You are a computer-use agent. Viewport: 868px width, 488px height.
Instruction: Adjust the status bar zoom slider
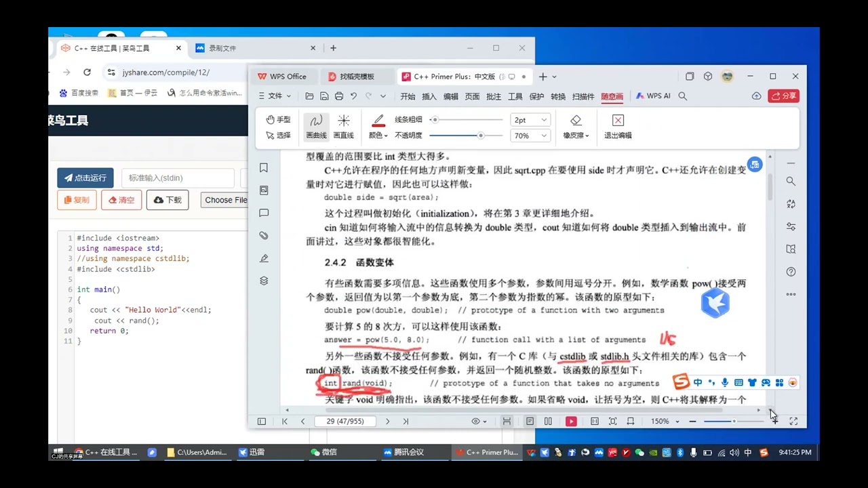pyautogui.click(x=734, y=422)
